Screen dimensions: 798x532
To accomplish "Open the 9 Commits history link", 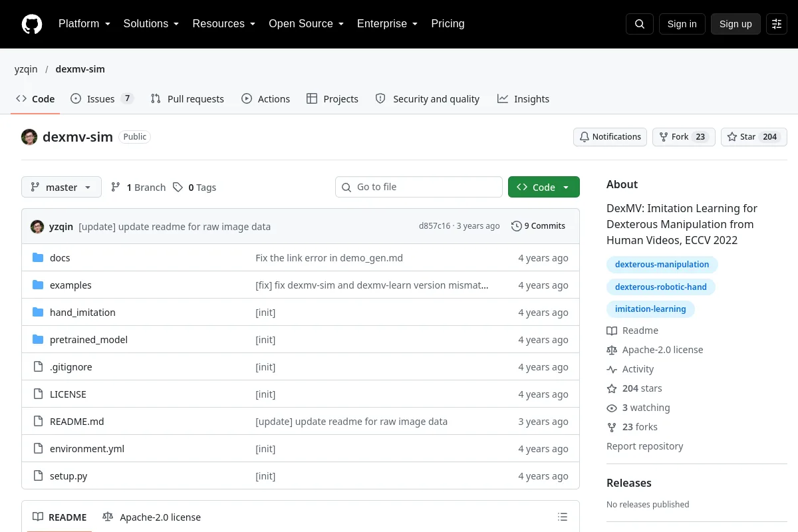I will pyautogui.click(x=539, y=226).
